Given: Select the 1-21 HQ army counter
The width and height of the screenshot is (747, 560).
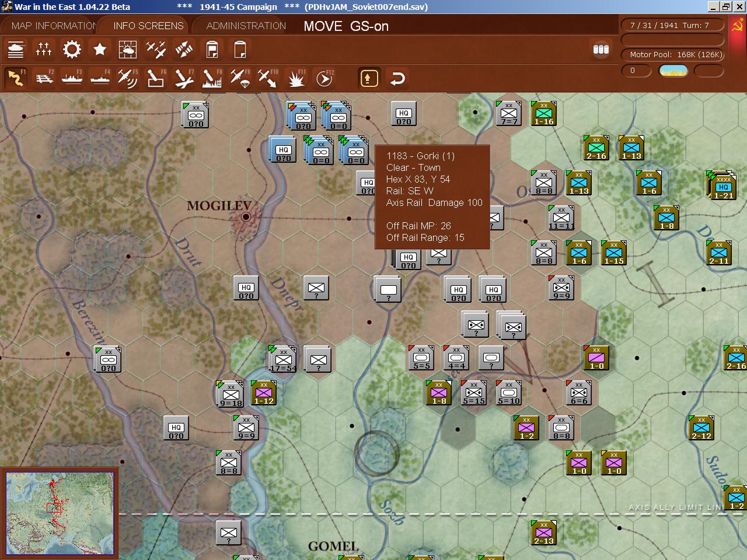Looking at the screenshot, I should 724,187.
